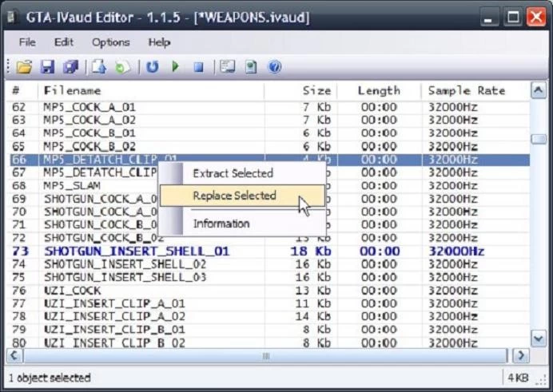Image resolution: width=553 pixels, height=392 pixels.
Task: Click the blue Help question mark icon
Action: pos(274,67)
